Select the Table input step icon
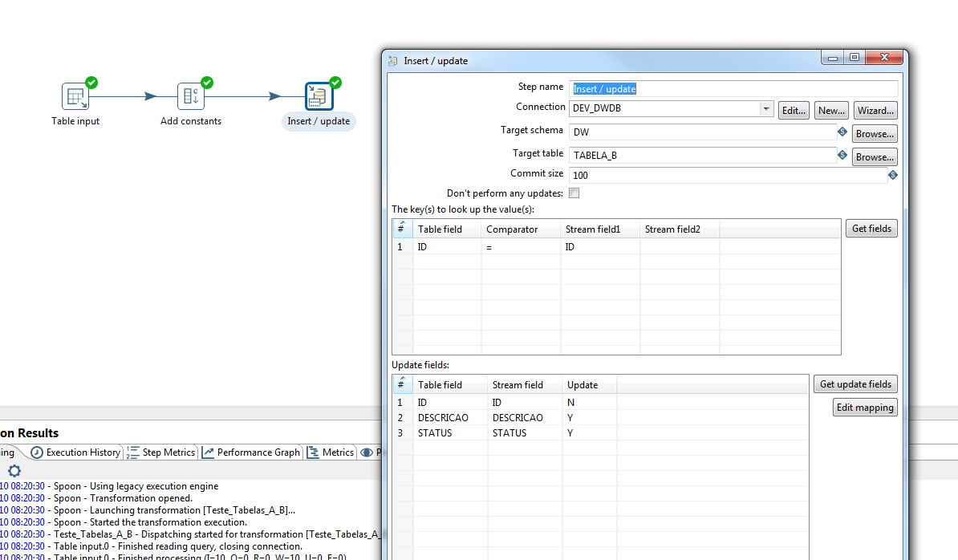 (75, 96)
